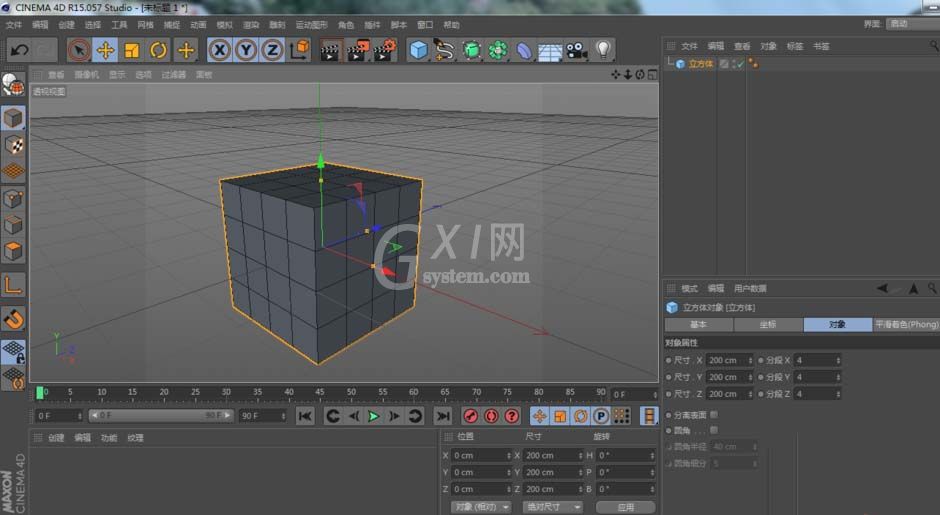
Task: Open the 界面 layout dropdown
Action: pos(911,24)
